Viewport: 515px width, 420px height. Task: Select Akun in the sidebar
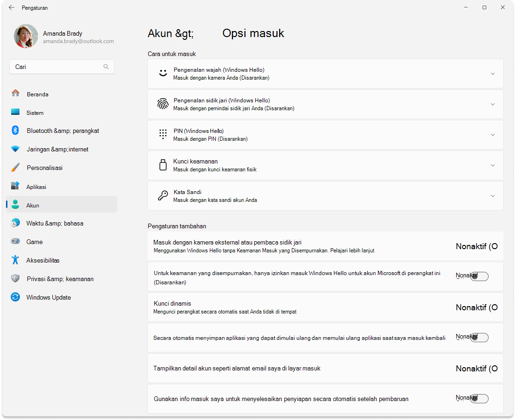tap(62, 204)
